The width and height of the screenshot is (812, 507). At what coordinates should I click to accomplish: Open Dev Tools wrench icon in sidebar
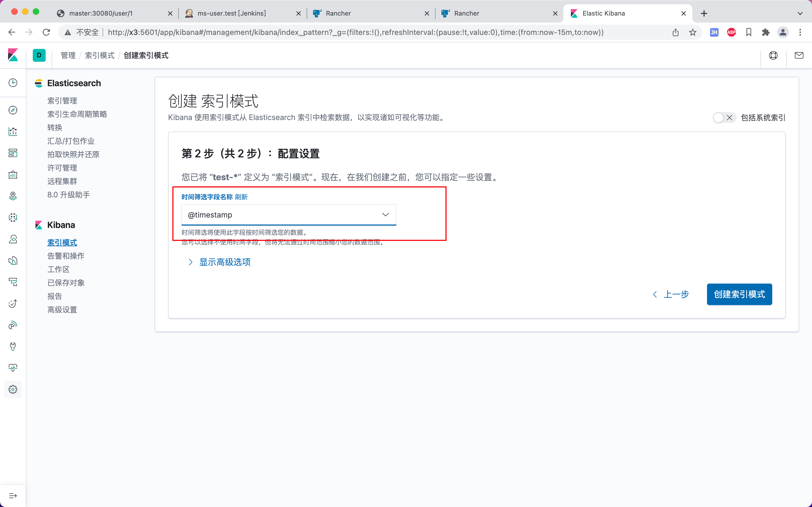pyautogui.click(x=13, y=346)
